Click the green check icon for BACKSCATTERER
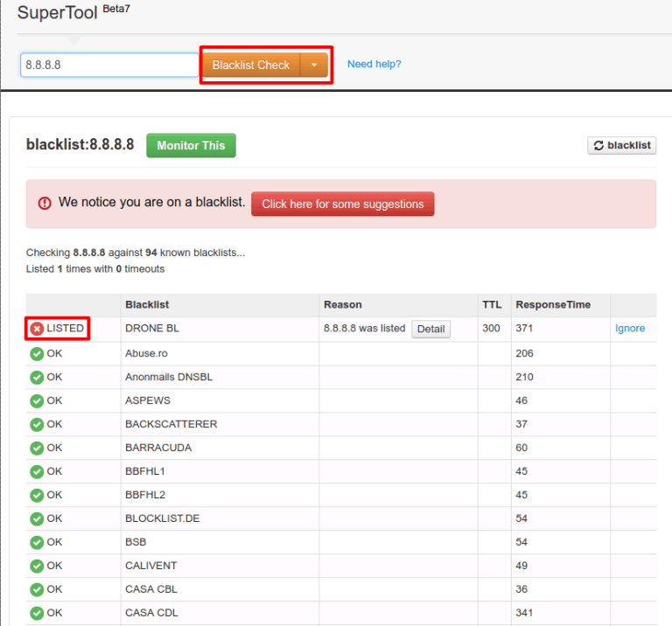 pyautogui.click(x=37, y=425)
